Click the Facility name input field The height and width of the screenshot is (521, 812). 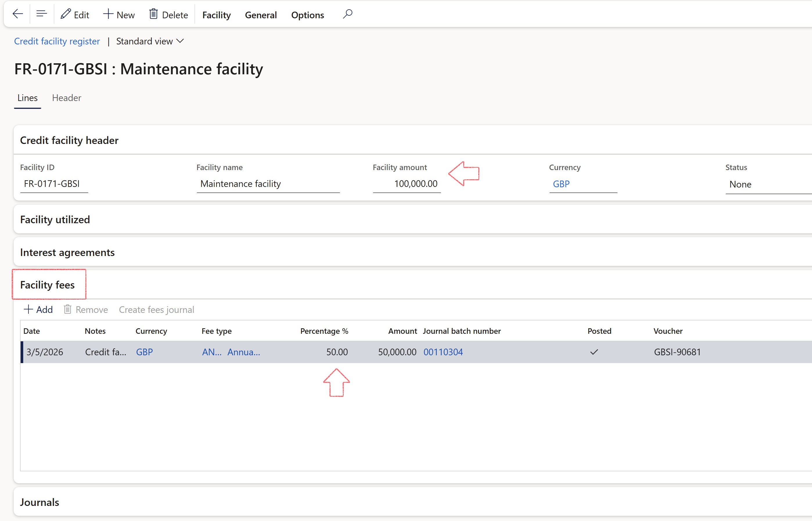pos(268,184)
